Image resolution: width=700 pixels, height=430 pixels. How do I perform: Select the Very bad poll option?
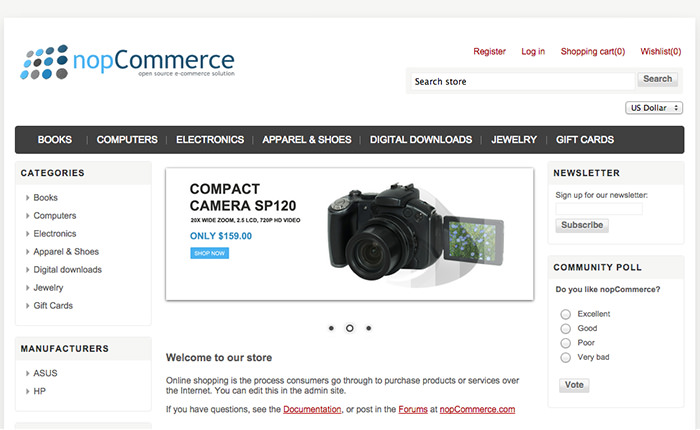pos(566,358)
